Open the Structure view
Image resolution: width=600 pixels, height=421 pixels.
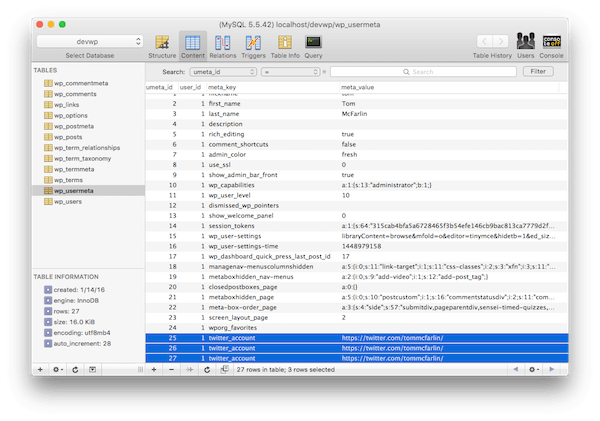162,46
